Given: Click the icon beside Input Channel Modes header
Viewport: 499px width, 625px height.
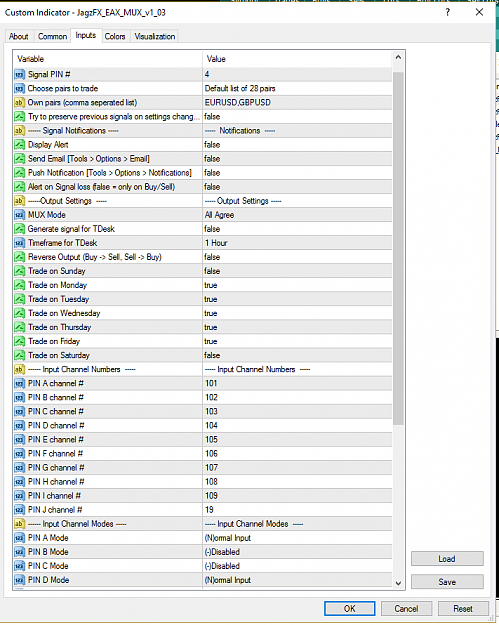Looking at the screenshot, I should click(20, 524).
